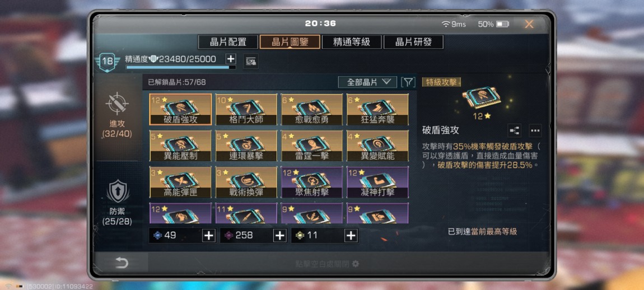
Task: Select the 防禦 defense shield icon
Action: (x=118, y=191)
